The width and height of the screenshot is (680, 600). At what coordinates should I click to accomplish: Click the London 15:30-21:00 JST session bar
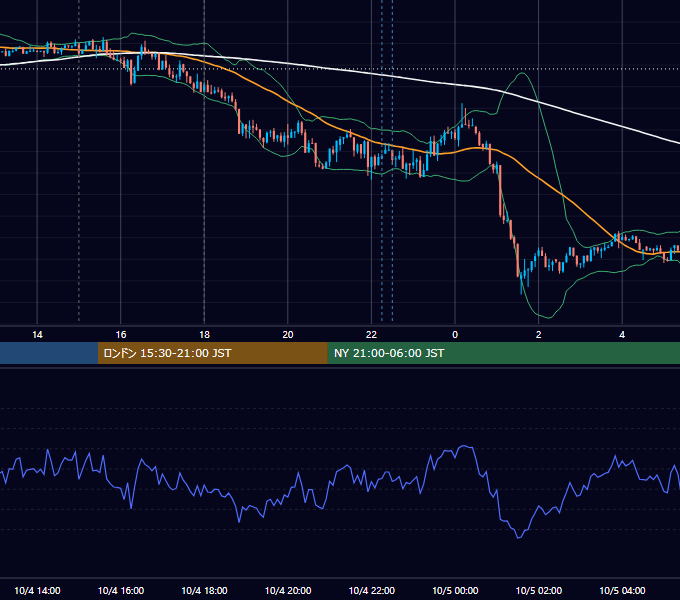coord(212,353)
